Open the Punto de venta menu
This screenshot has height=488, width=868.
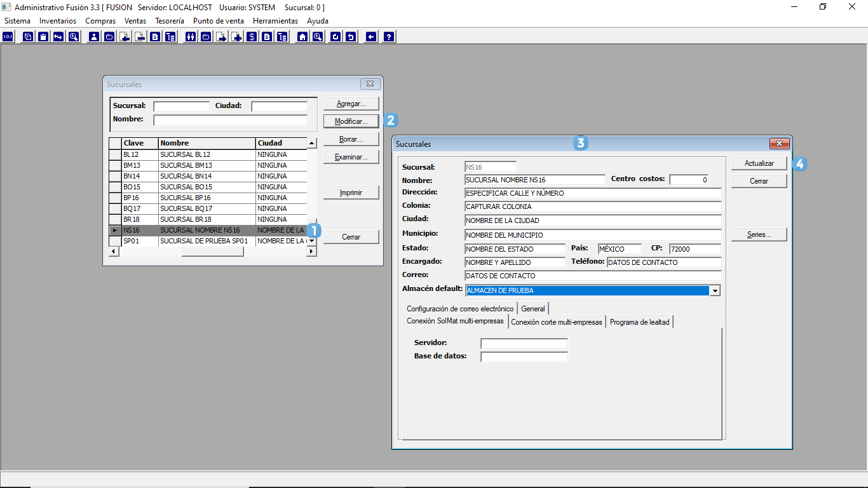click(x=219, y=21)
